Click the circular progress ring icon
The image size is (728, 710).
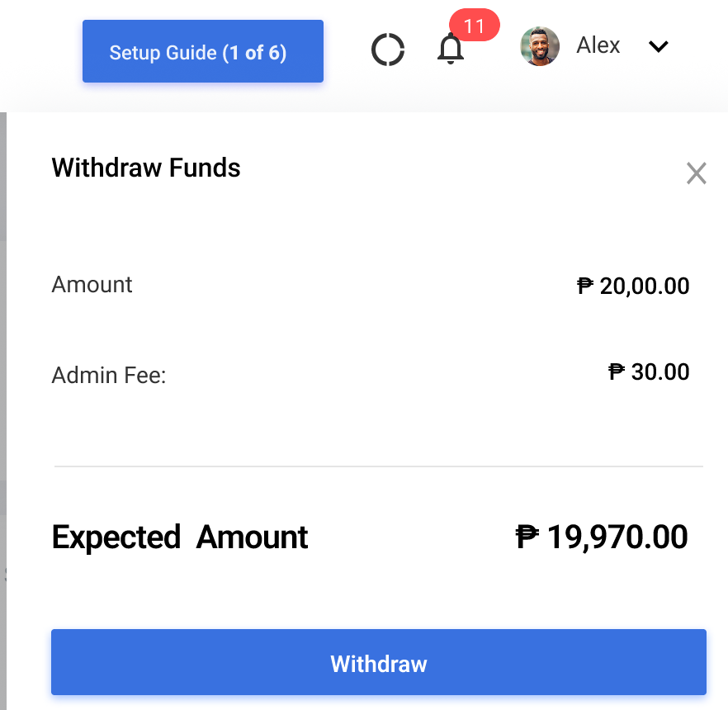coord(388,50)
